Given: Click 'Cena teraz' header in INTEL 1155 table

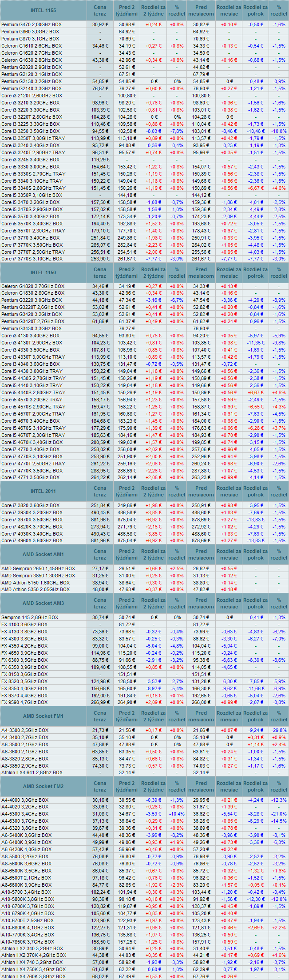Looking at the screenshot, I should click(x=100, y=10).
